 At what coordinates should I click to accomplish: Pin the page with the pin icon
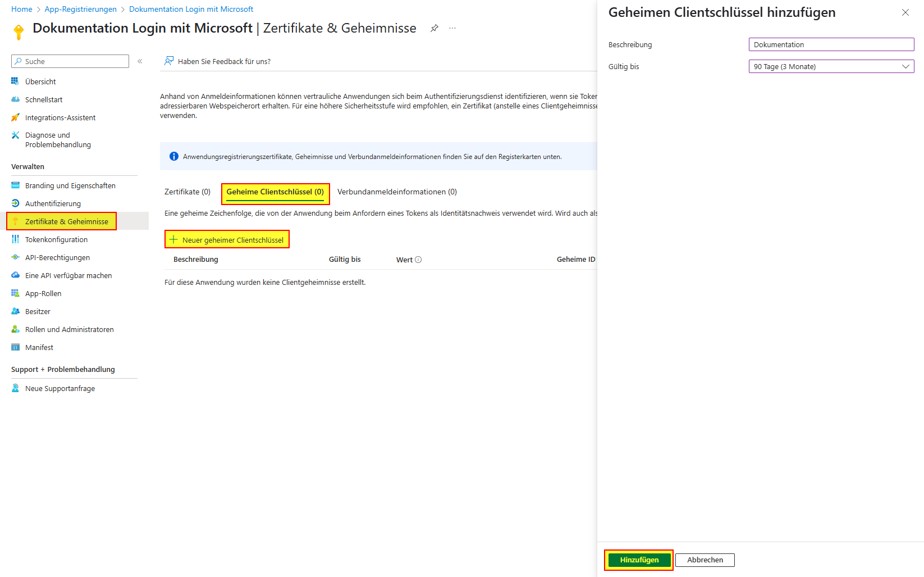coord(434,28)
